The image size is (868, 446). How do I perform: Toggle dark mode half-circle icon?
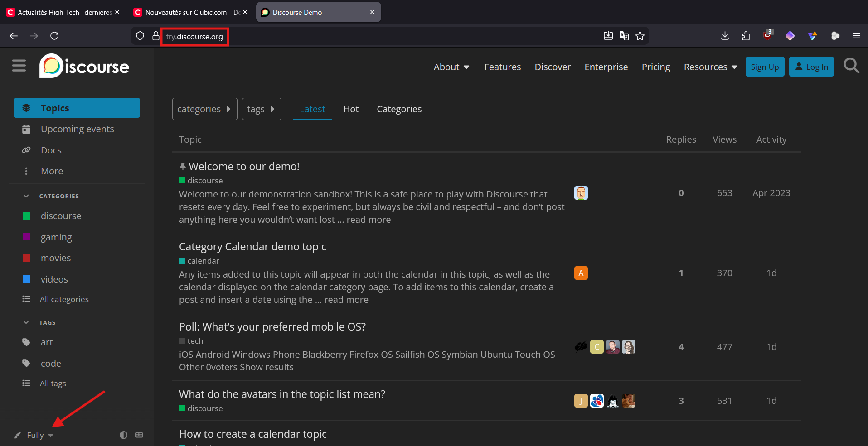[123, 435]
